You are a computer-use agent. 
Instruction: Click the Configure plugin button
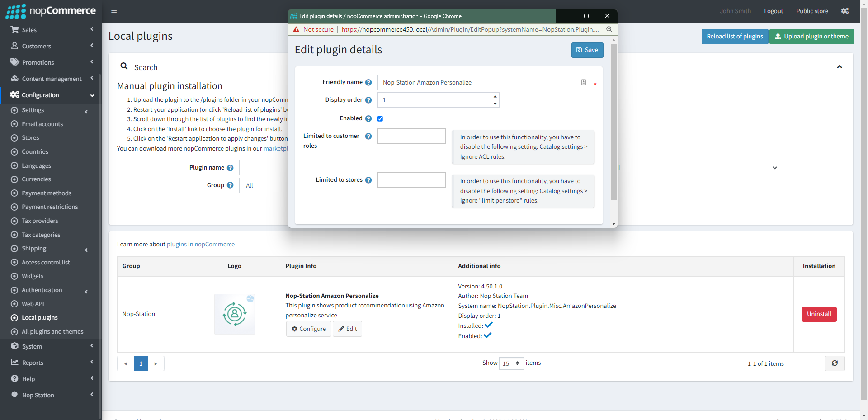tap(309, 329)
